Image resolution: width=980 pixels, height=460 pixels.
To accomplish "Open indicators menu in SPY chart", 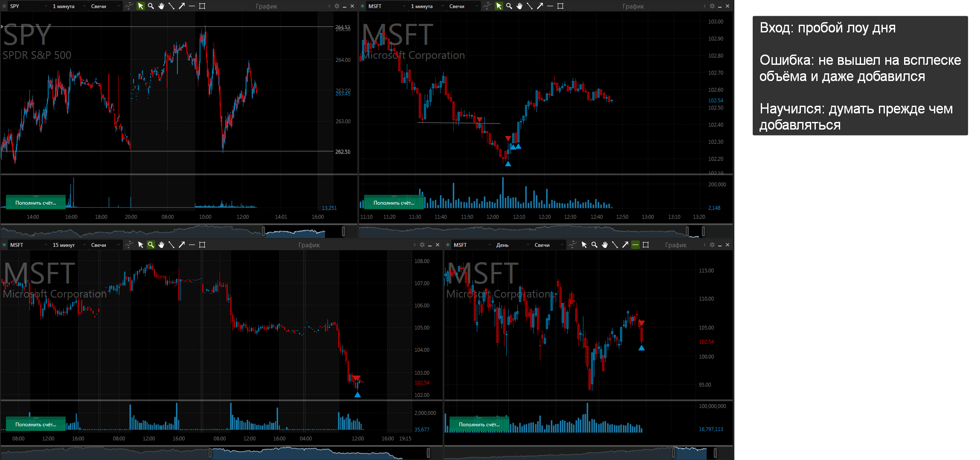I will (x=129, y=6).
